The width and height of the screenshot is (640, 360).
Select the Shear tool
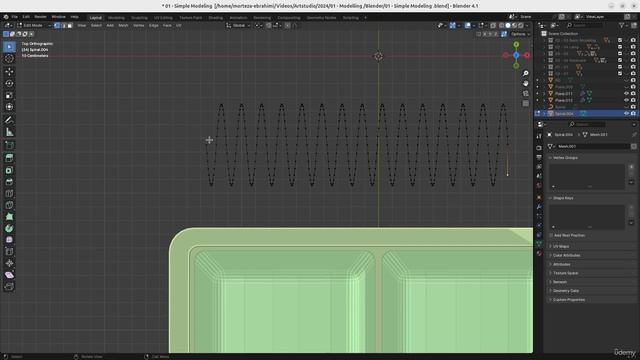(x=9, y=275)
